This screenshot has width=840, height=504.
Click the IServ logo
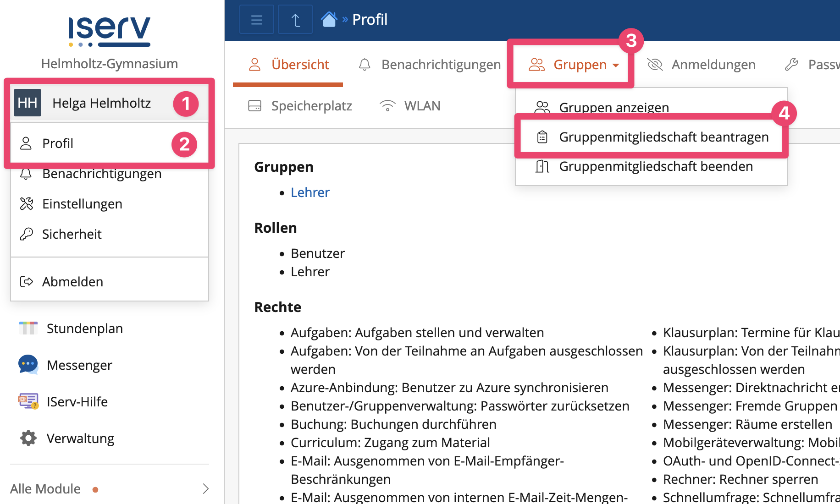[109, 31]
